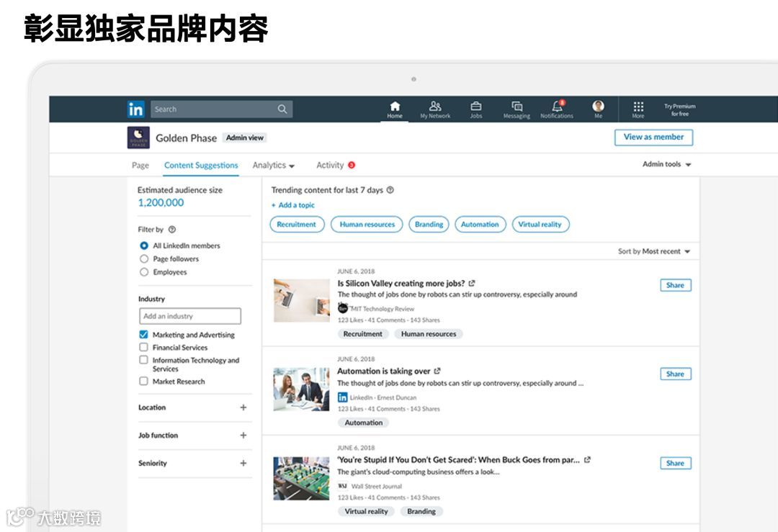
Task: Click the Golden Phase company logo
Action: click(138, 137)
